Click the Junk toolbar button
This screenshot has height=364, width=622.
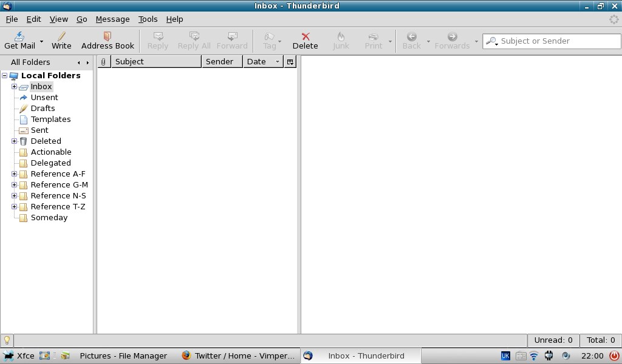click(341, 41)
